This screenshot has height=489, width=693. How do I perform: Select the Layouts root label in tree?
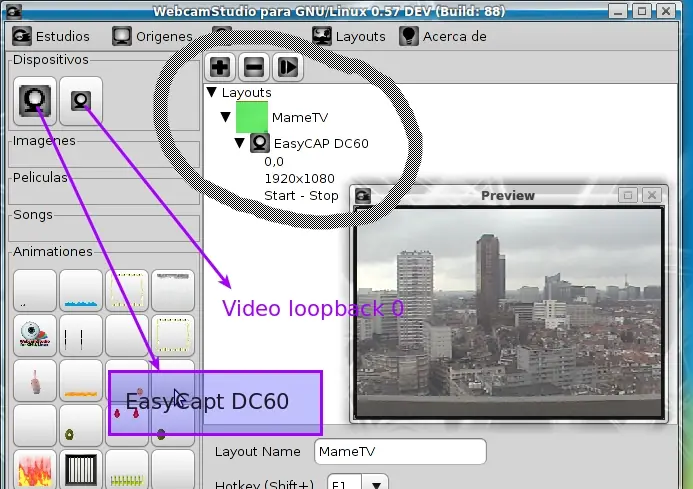tap(247, 92)
